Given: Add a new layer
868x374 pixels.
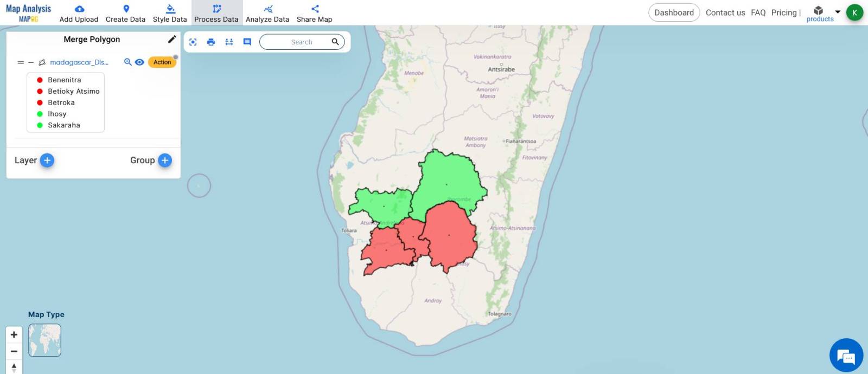Looking at the screenshot, I should (47, 160).
